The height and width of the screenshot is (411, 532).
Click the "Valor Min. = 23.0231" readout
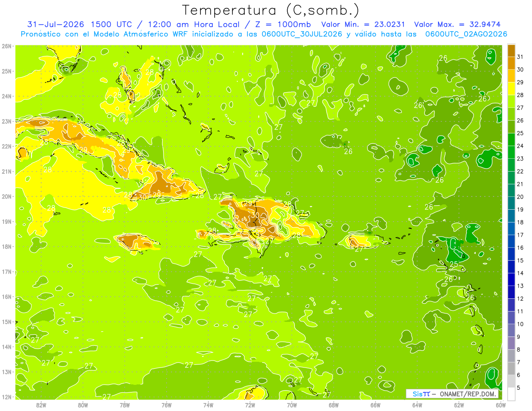(364, 24)
